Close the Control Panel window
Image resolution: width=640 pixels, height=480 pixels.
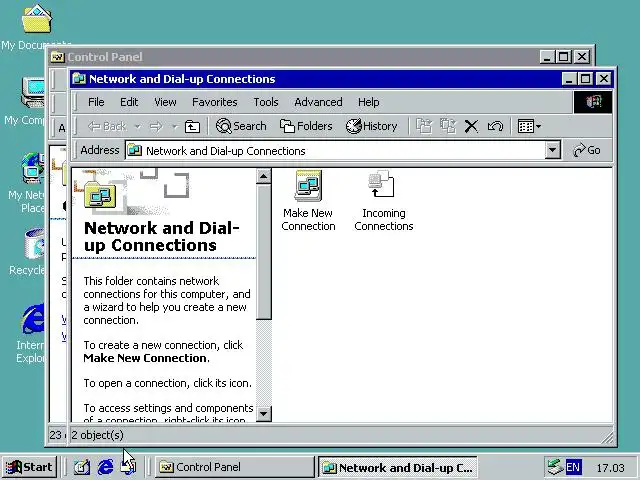pyautogui.click(x=582, y=57)
